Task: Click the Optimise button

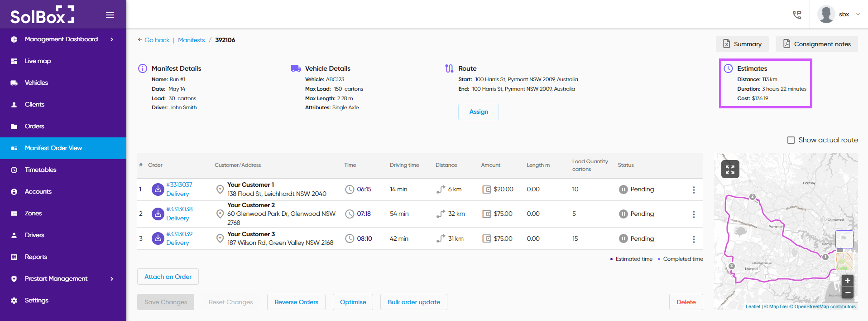Action: (x=353, y=302)
